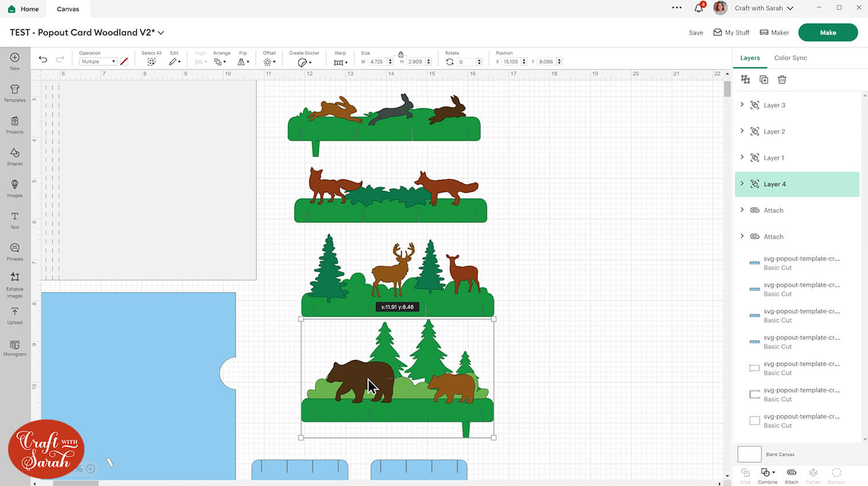Toggle the size aspect ratio lock
This screenshot has width=868, height=486.
click(x=400, y=54)
